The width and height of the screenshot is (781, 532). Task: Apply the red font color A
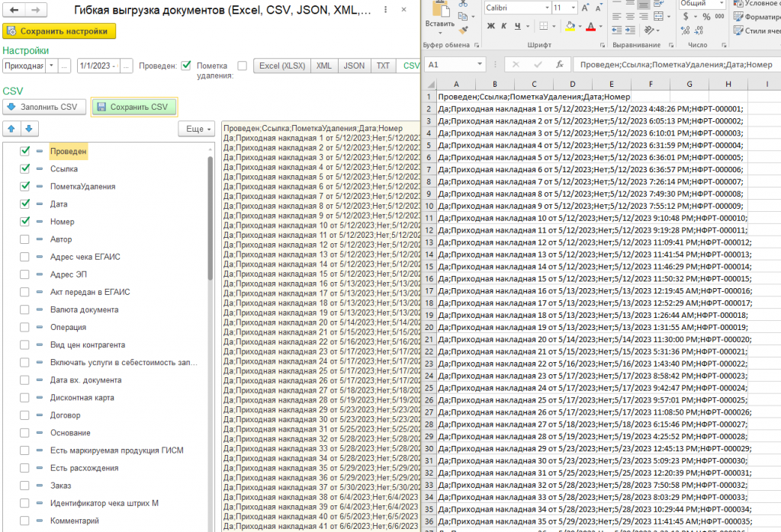click(591, 26)
